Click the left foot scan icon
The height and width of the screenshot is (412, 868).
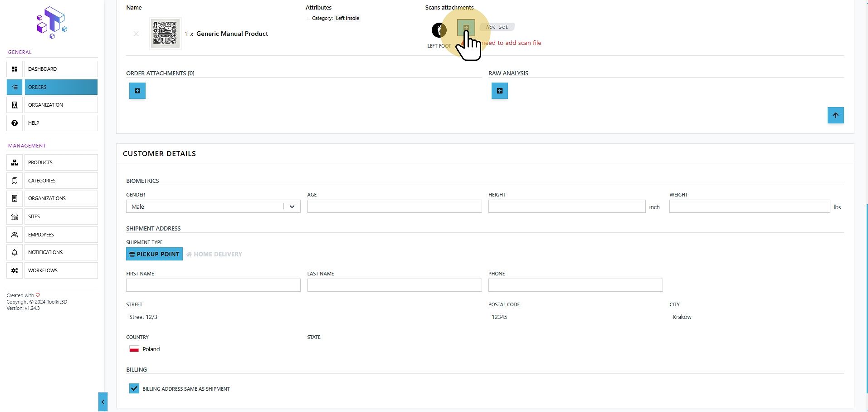point(439,30)
